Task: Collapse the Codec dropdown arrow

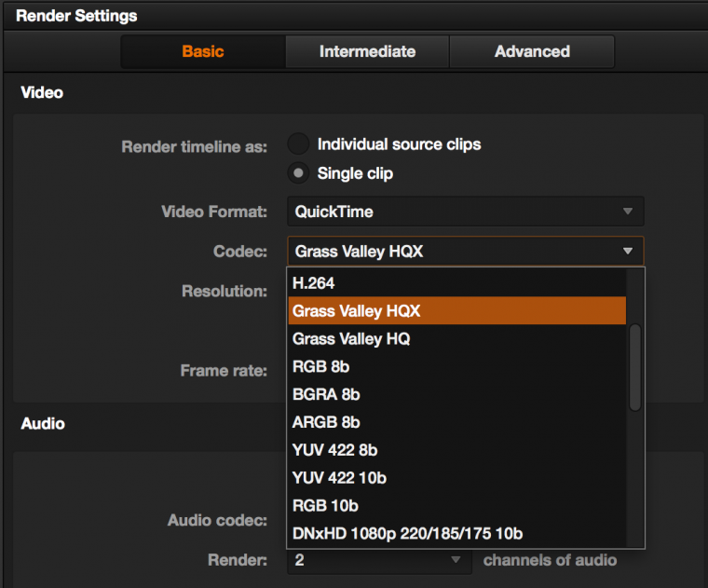Action: [628, 251]
